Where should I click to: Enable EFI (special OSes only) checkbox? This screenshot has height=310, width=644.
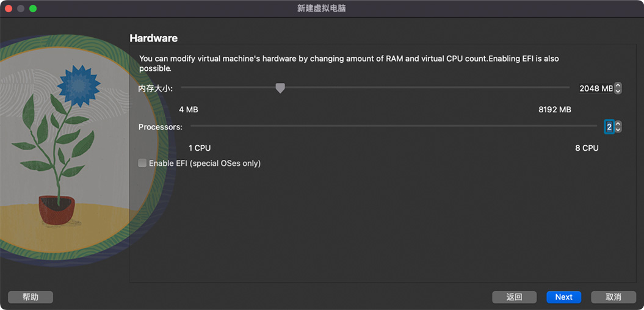tap(142, 164)
